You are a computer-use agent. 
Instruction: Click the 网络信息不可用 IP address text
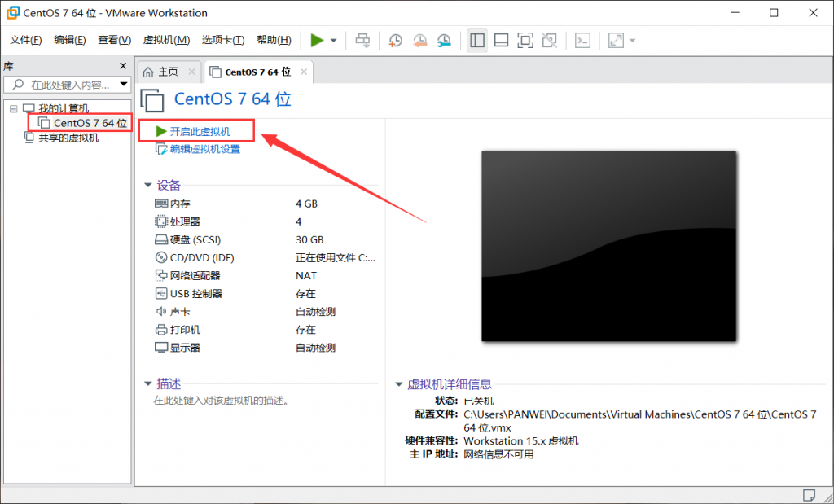499,454
